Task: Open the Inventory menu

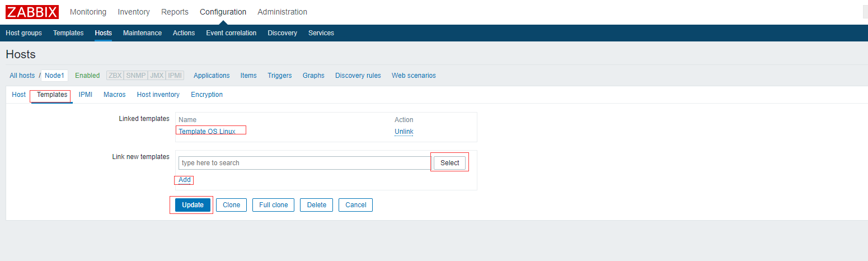Action: pos(134,12)
